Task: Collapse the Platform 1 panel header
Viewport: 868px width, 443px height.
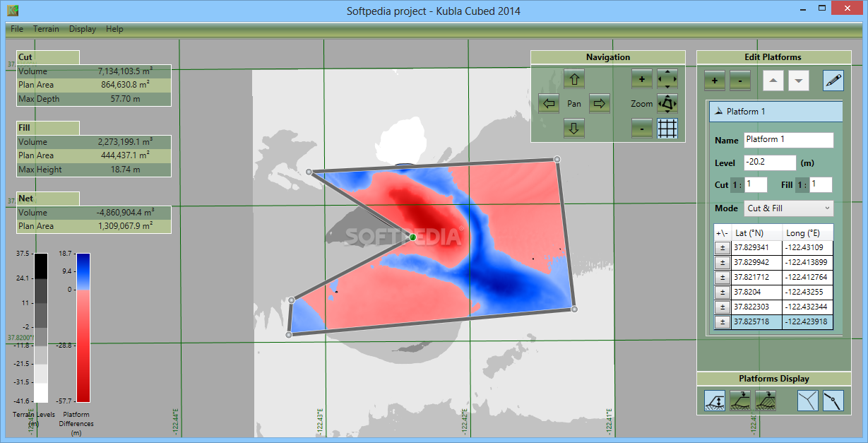Action: click(775, 112)
